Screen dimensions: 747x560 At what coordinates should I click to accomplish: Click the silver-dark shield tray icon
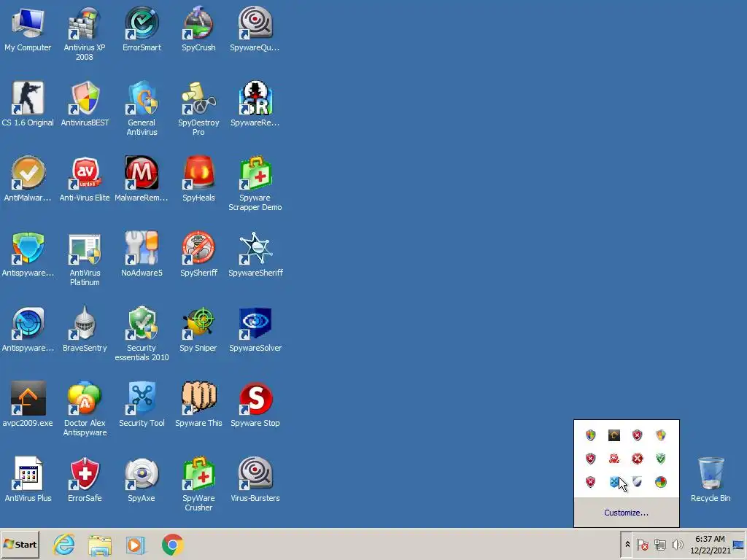click(638, 482)
